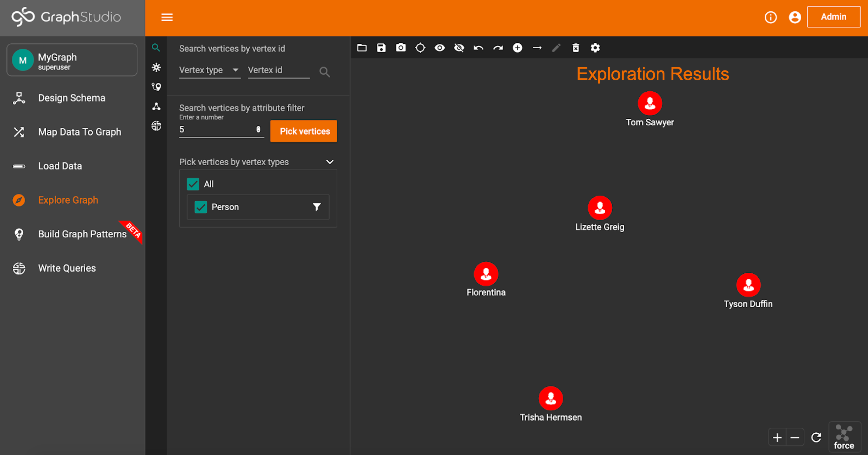Select the add edge arrow tool
The width and height of the screenshot is (868, 455).
[537, 48]
